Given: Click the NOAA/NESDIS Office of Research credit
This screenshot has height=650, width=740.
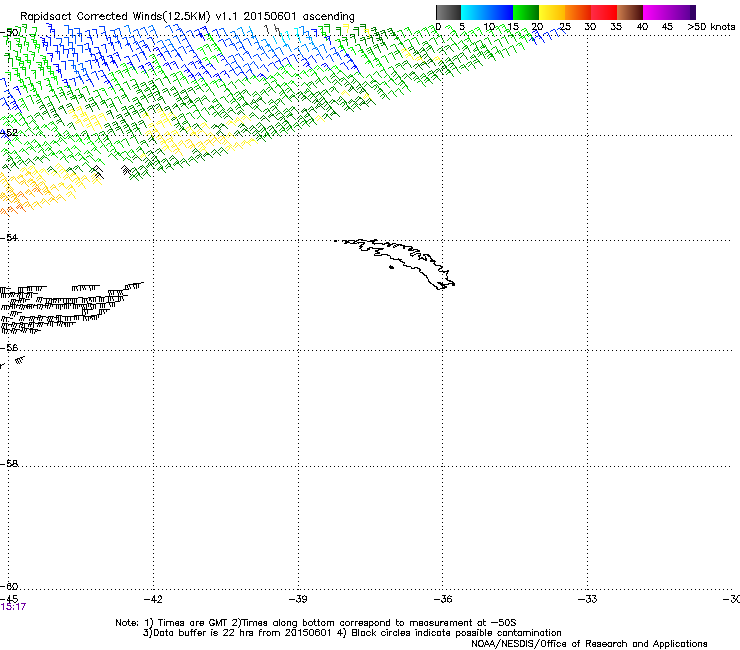Looking at the screenshot, I should pos(589,644).
